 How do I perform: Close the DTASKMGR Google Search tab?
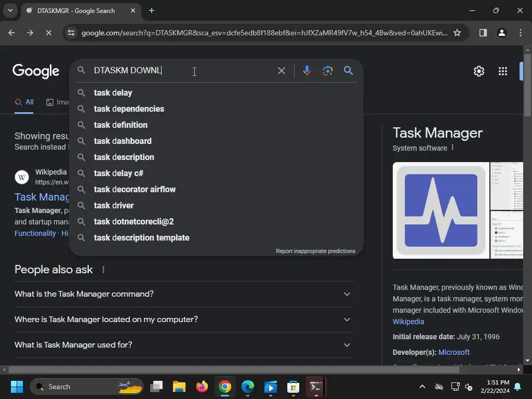point(133,10)
